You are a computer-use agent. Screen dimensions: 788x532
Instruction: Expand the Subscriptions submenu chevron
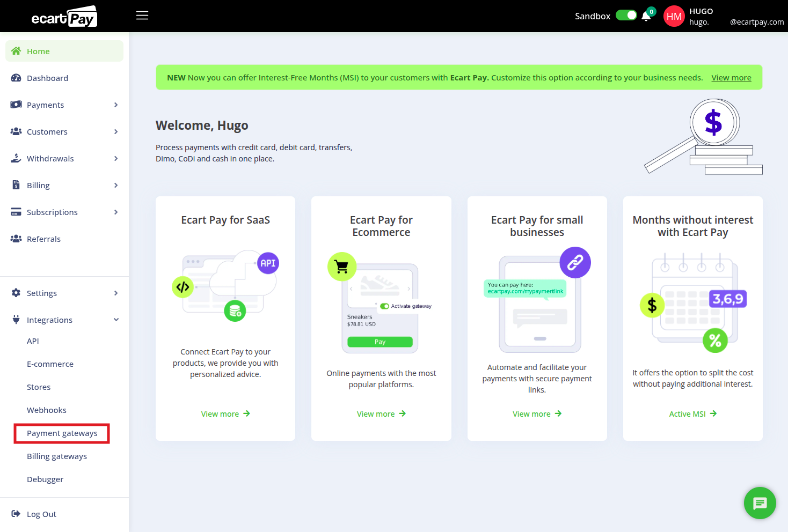point(116,212)
